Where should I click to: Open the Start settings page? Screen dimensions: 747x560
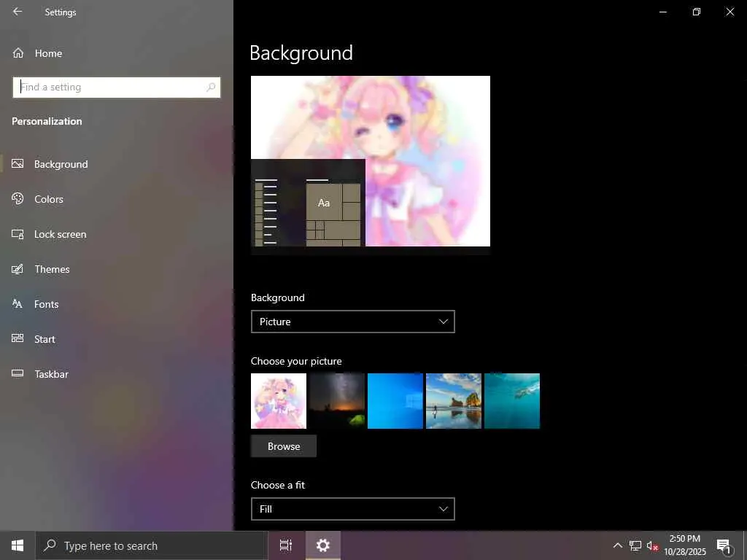click(117, 339)
